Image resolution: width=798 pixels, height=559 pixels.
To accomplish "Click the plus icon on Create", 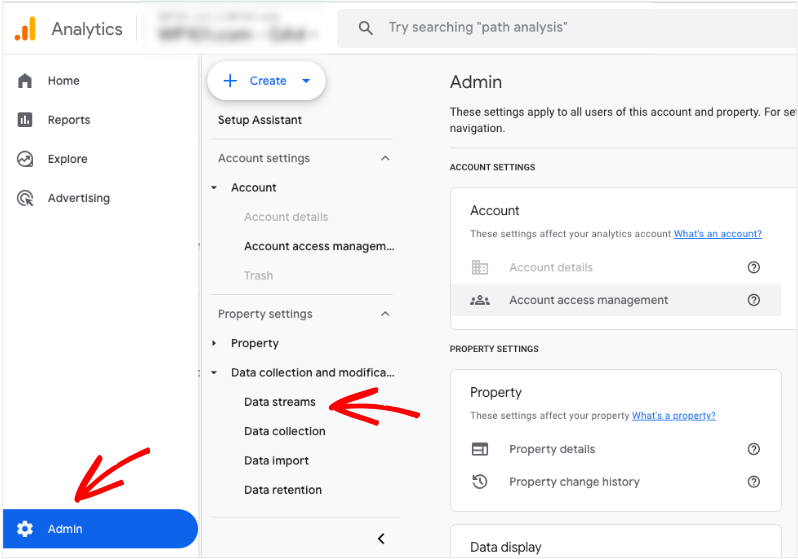I will 230,80.
